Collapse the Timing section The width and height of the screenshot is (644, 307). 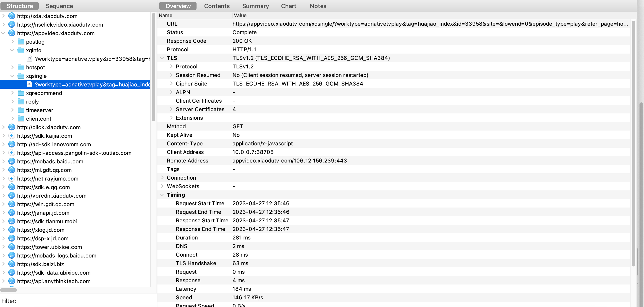point(162,195)
